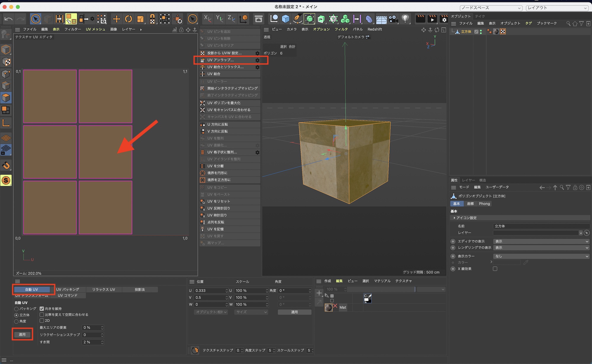Uncheck 向きを維持 checkbox
This screenshot has width=592, height=364.
click(42, 309)
